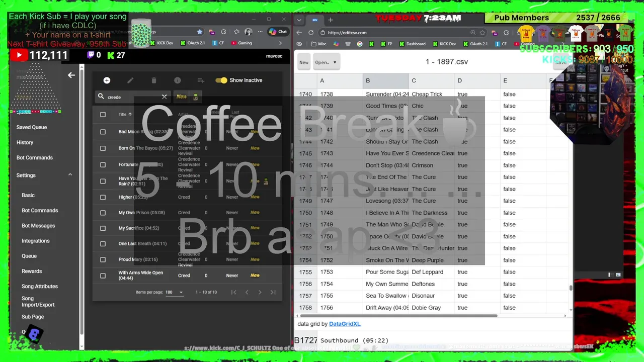Click the yellow New filter button
This screenshot has width=644, height=362.
[x=182, y=97]
